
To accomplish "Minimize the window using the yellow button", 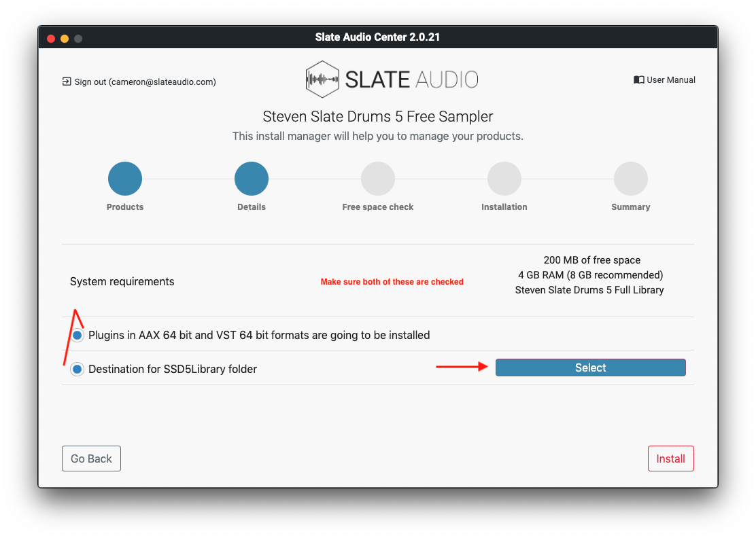I will [65, 39].
